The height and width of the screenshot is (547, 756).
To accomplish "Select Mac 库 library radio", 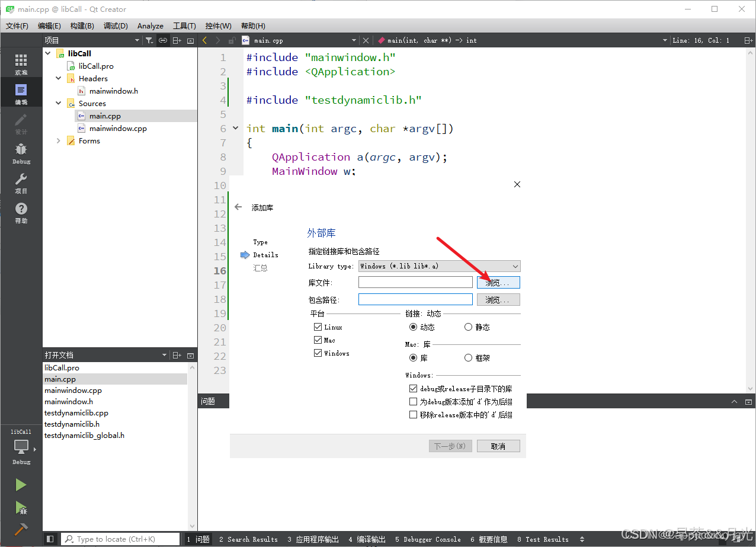I will 413,358.
